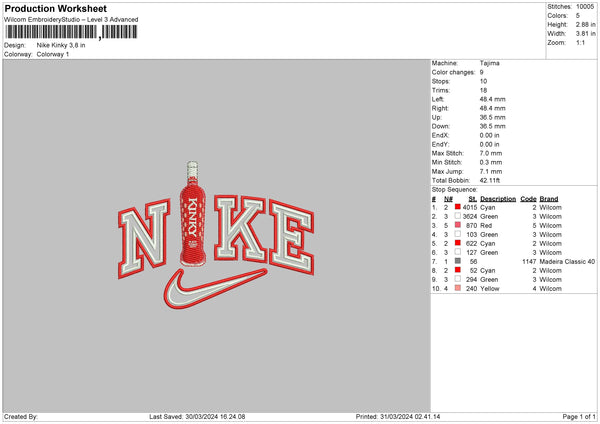The width and height of the screenshot is (600, 424).
Task: Click the EndX value 0.00 in
Action: 489,135
